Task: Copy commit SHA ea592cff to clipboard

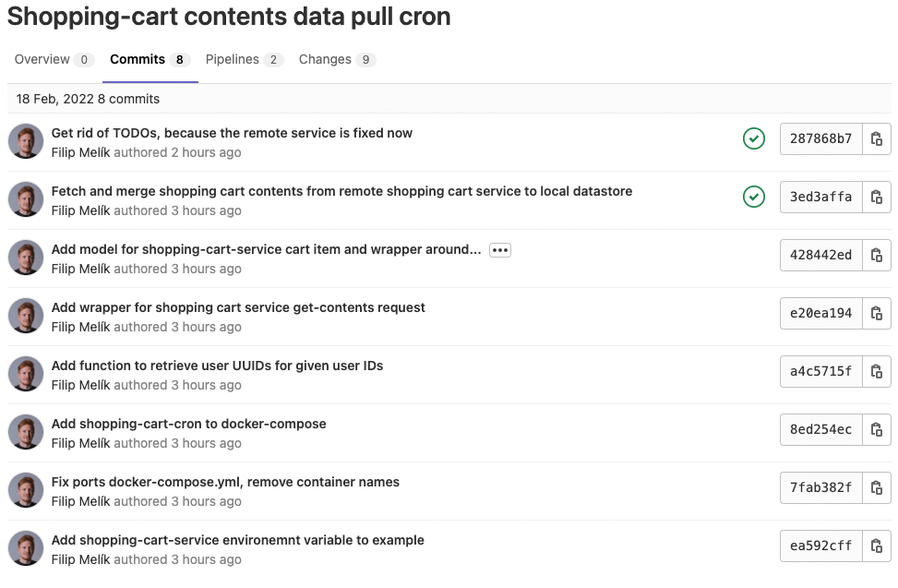Action: 877,546
